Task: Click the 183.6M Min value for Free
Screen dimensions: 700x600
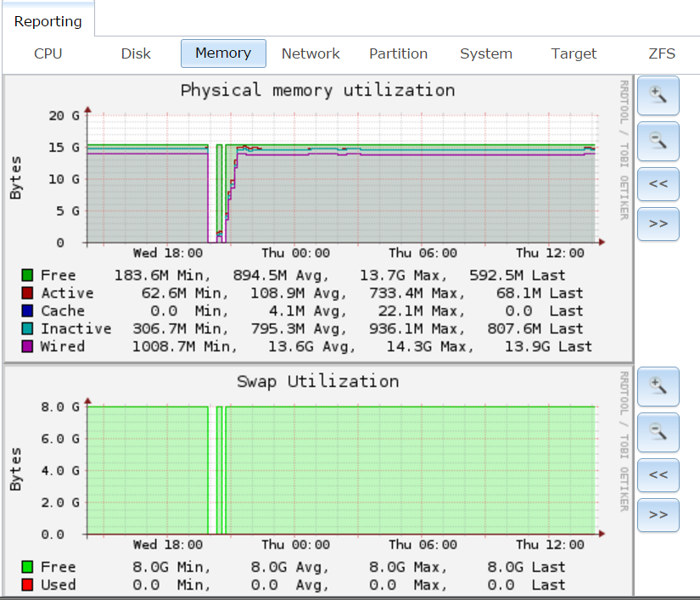Action: (162, 275)
